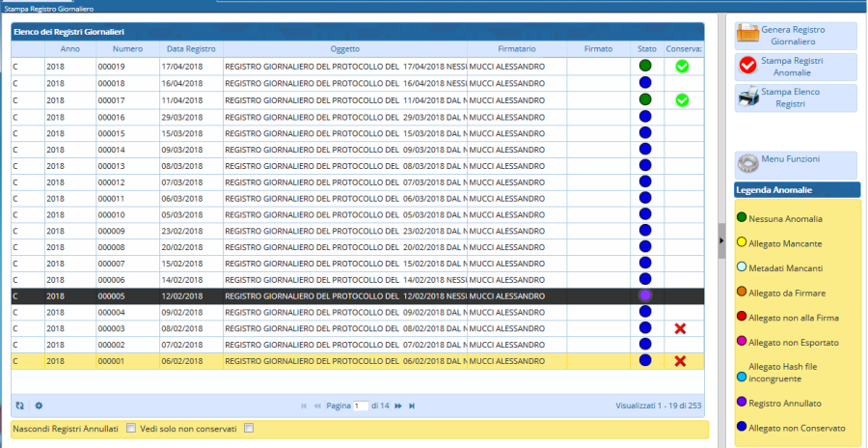Screen dimensions: 868x448
Task: Click Stampa Registri Anomalie button
Action: 796,67
